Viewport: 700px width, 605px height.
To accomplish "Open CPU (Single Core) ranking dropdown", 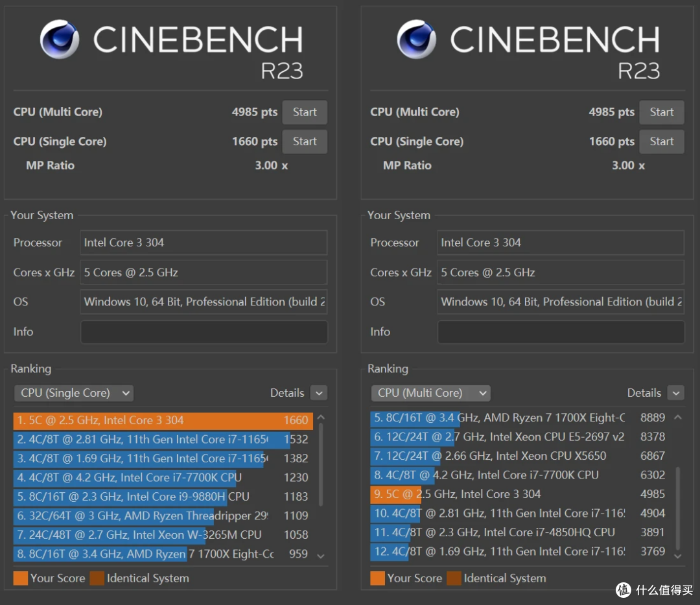I will point(74,393).
